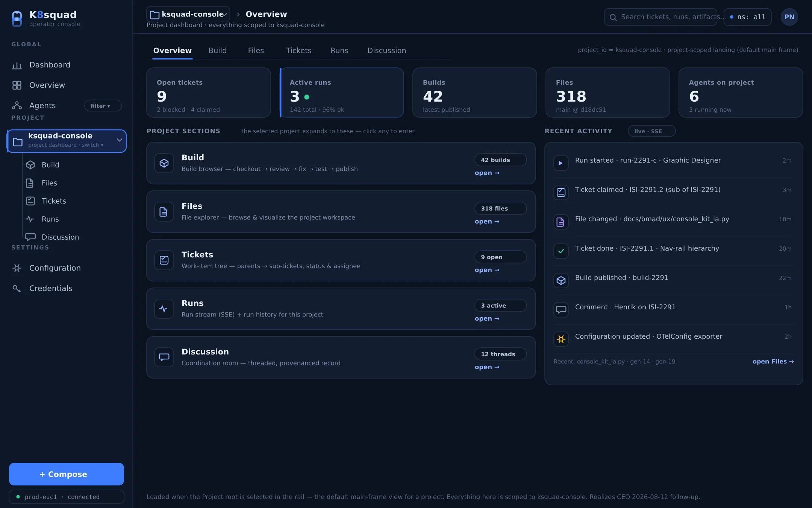Click the 12 threads badge

point(500,354)
